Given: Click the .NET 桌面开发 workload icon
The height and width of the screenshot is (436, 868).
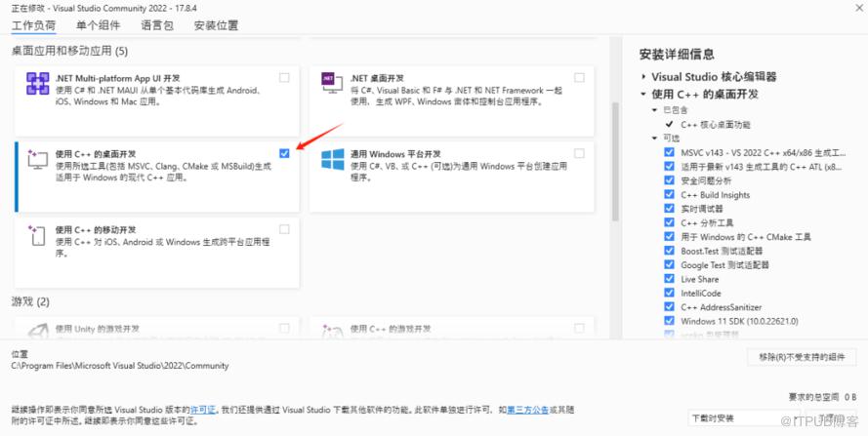Looking at the screenshot, I should (x=332, y=84).
